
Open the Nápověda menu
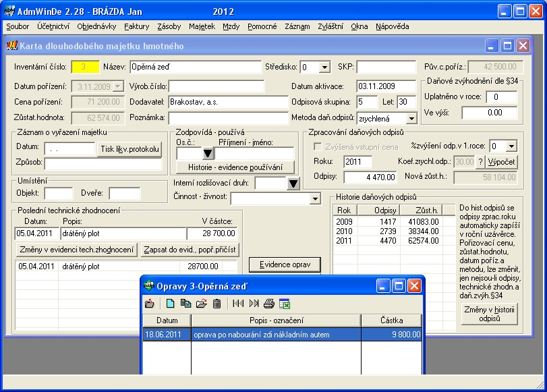tap(393, 26)
